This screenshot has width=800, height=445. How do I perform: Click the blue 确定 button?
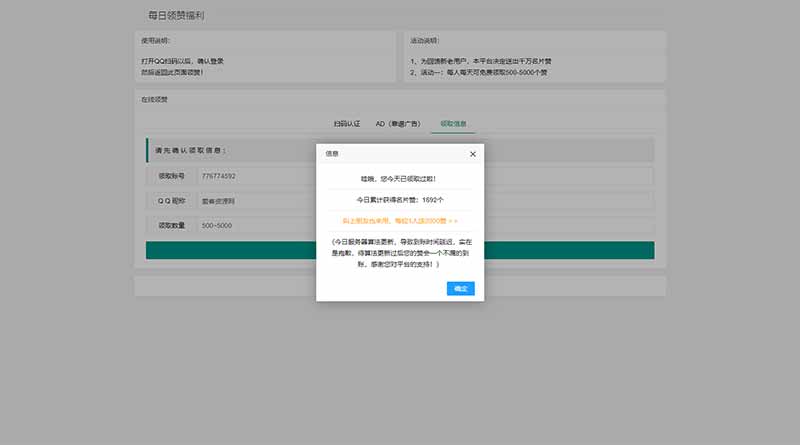tap(460, 288)
